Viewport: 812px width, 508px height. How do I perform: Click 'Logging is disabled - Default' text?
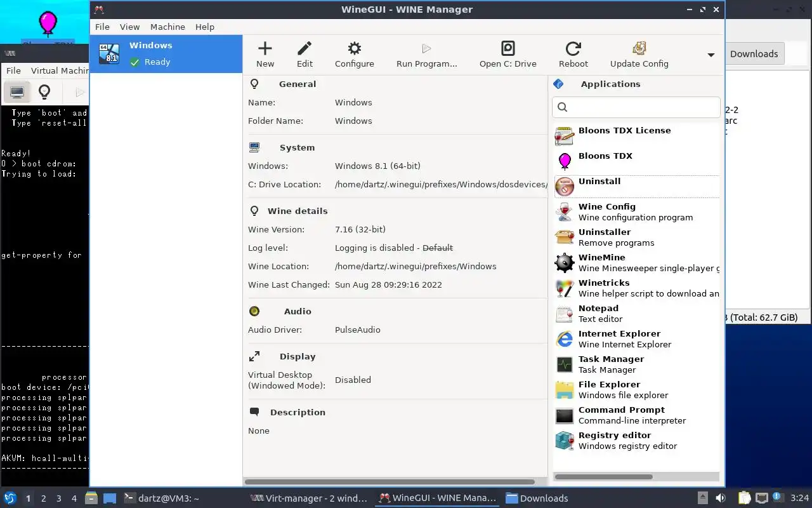tap(394, 248)
